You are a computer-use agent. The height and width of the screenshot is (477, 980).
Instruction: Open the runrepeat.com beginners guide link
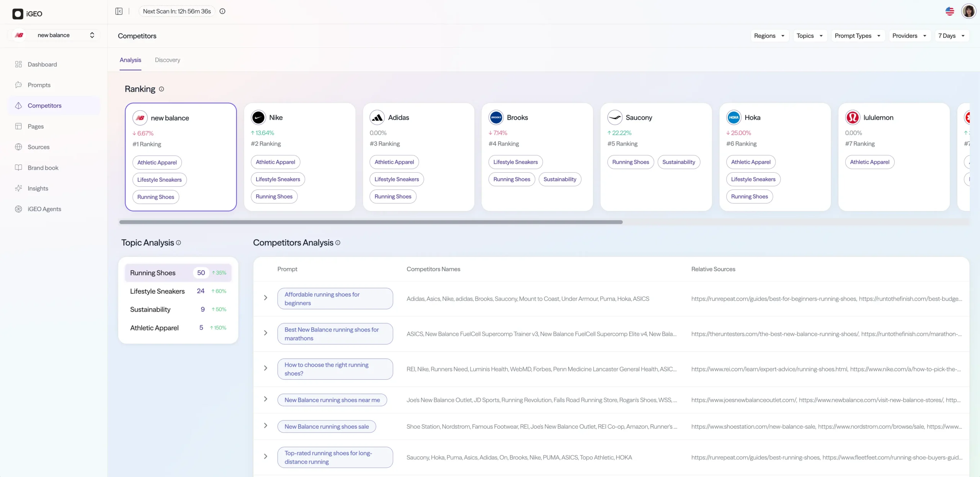click(773, 299)
